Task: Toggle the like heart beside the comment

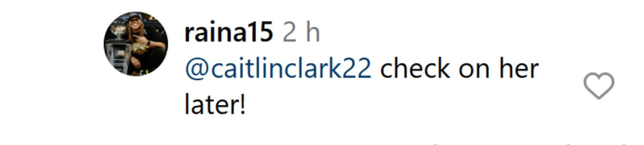Action: point(599,86)
